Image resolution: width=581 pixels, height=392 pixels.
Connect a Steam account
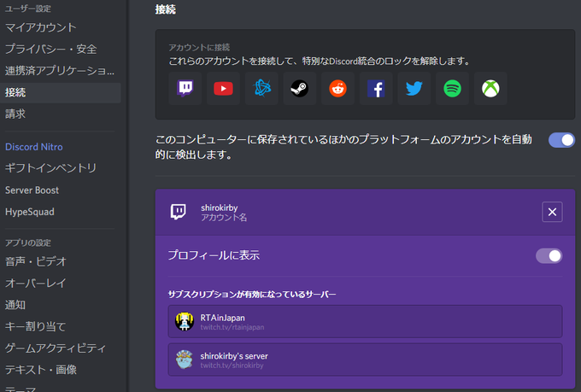(299, 89)
